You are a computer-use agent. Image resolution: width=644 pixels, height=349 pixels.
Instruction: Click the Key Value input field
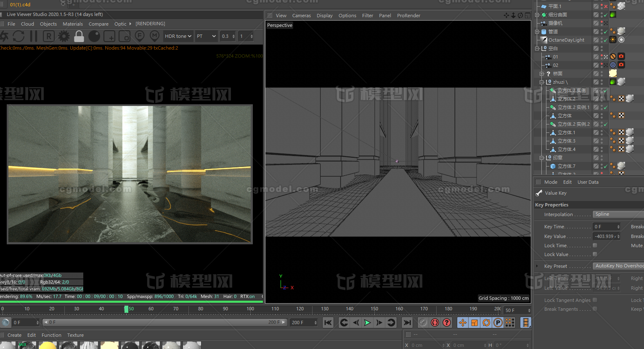point(607,236)
